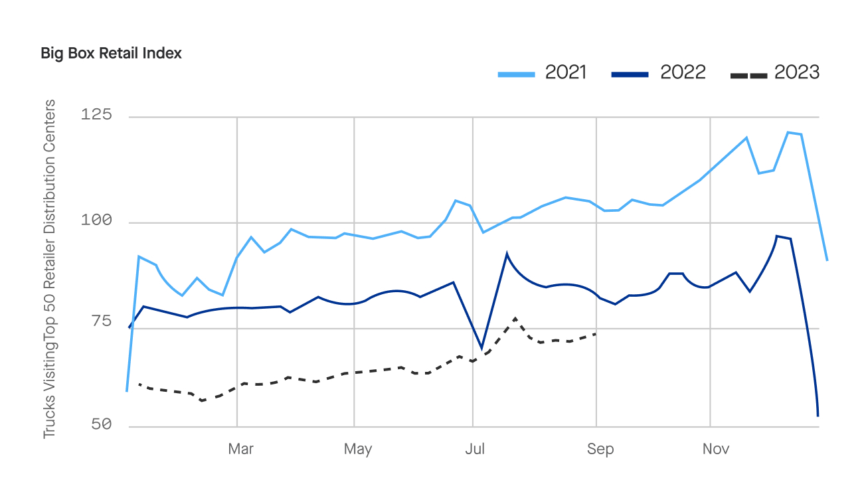Screen dimensions: 864x504
Task: Click the 100 y-axis tick label
Action: coord(96,220)
